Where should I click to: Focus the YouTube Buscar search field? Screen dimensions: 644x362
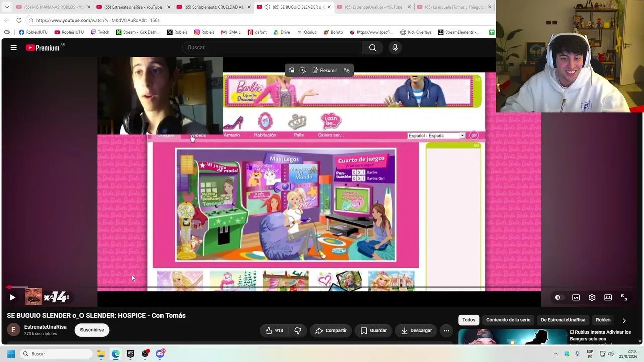click(272, 47)
